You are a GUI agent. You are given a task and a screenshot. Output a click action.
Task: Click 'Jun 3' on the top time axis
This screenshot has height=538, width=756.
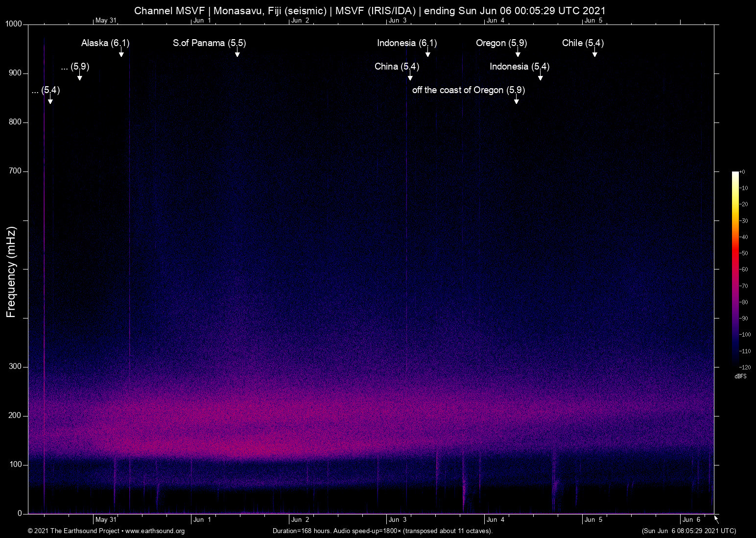coord(398,21)
